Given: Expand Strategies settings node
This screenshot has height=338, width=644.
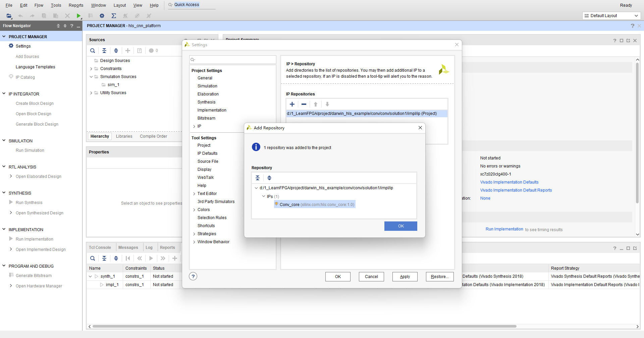Looking at the screenshot, I should pos(194,234).
